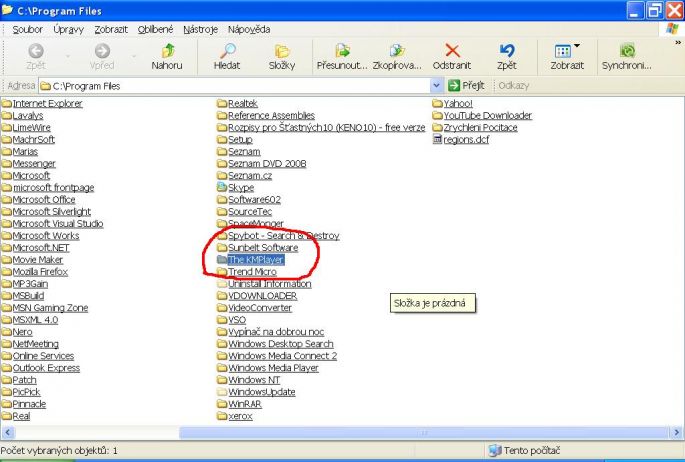The image size is (685, 462).
Task: Open the Oblíbené menu
Action: pos(156,29)
